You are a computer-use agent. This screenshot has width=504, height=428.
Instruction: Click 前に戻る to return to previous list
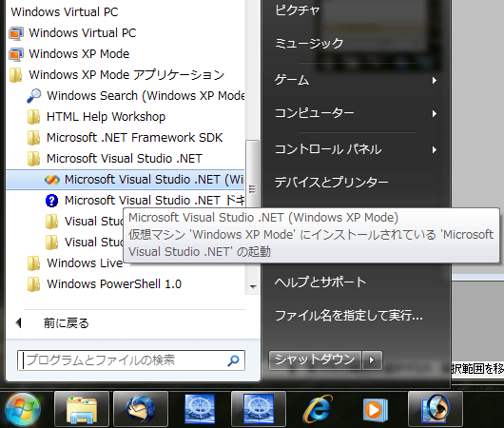point(67,323)
